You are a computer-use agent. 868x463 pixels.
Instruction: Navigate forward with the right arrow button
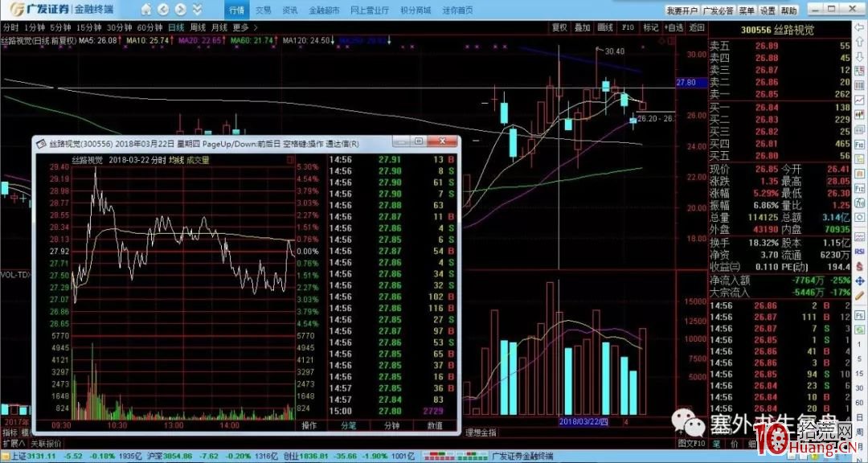[181, 10]
